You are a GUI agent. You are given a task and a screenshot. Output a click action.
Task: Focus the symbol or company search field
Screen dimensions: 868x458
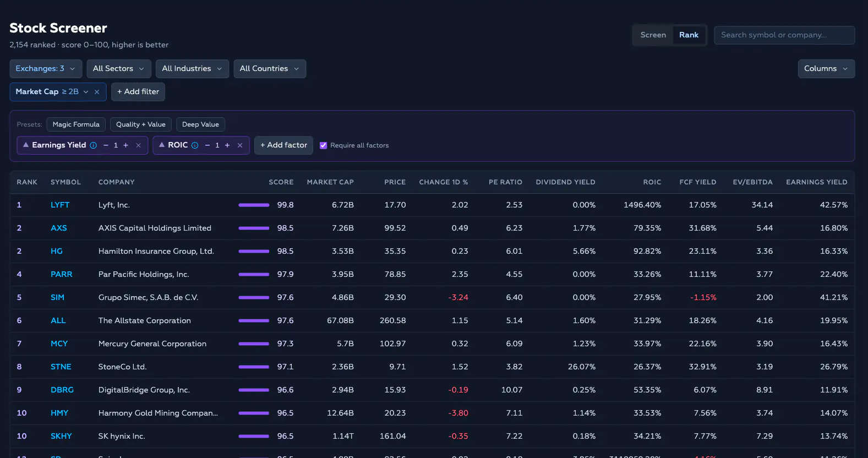(784, 35)
